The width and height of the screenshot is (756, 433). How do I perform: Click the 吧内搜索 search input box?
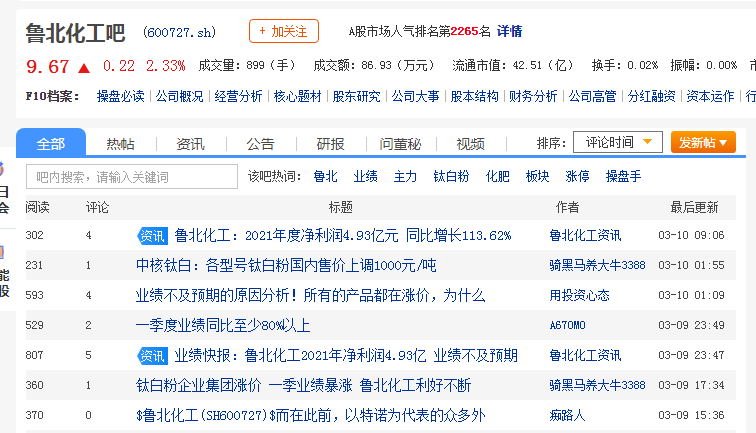coord(128,177)
